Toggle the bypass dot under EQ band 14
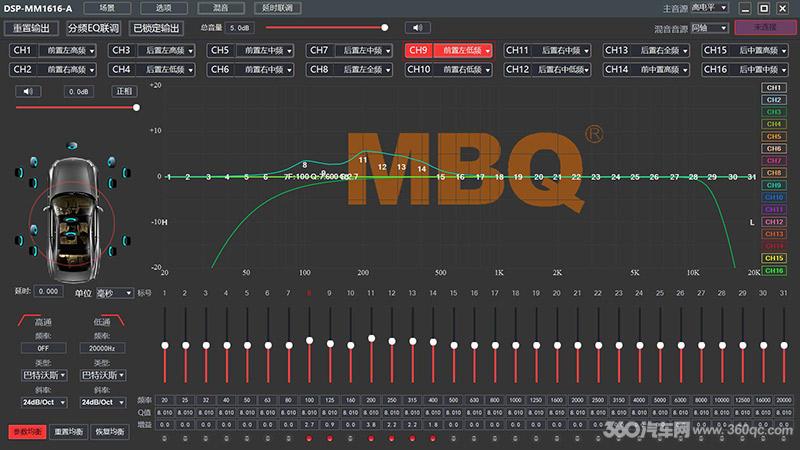 click(x=433, y=438)
